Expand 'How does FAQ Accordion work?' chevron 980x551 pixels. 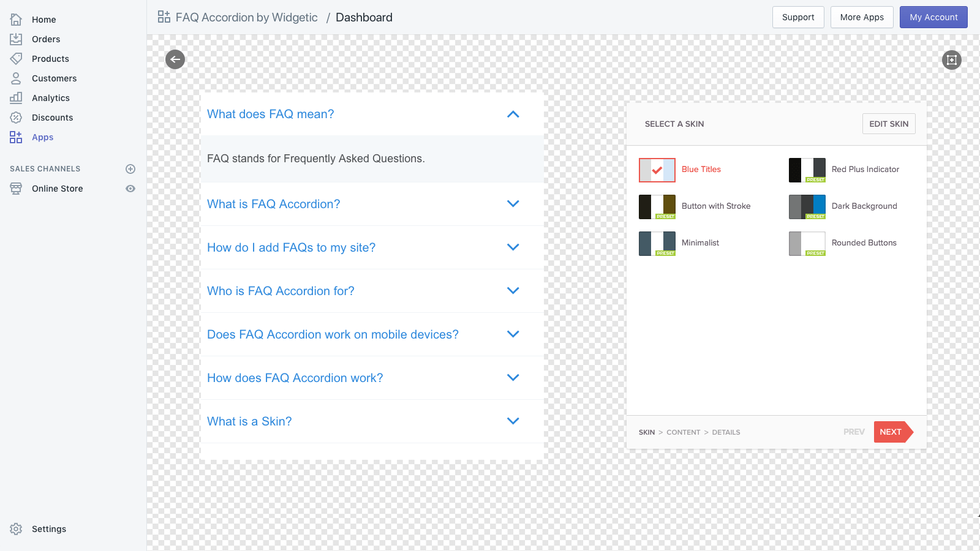pyautogui.click(x=513, y=378)
